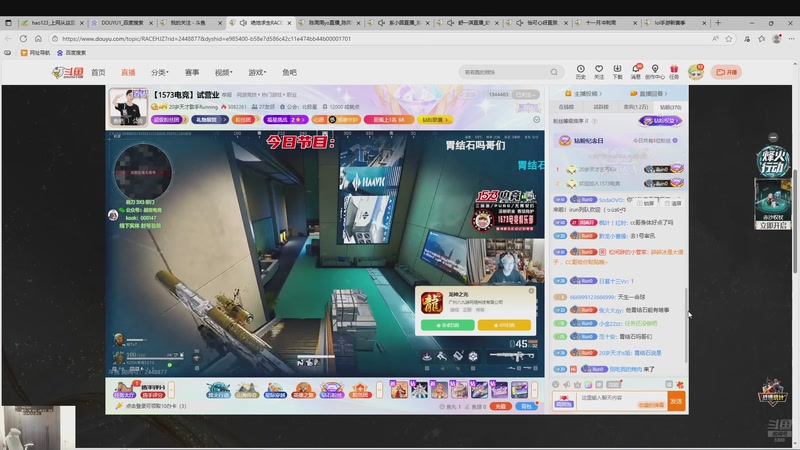Open the 星际穿越 activity icon
Viewport: 800px width, 450px height.
(x=275, y=390)
